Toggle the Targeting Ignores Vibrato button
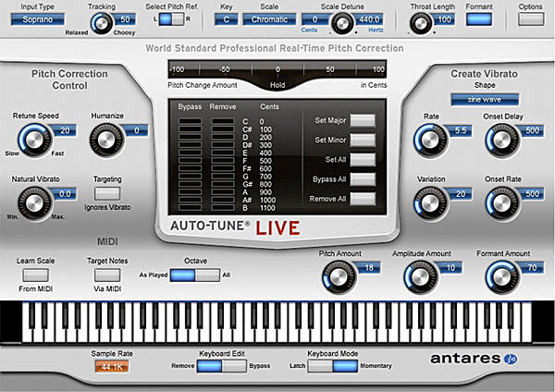555x392 pixels. click(108, 193)
